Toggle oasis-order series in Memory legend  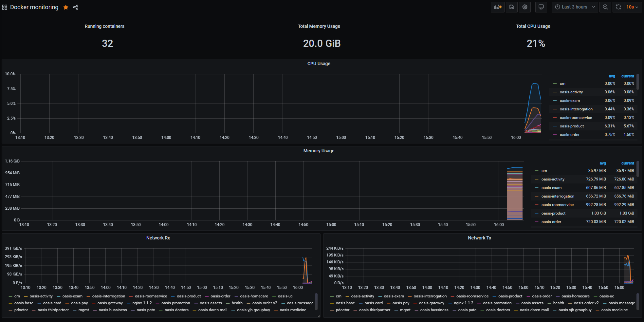pyautogui.click(x=551, y=222)
